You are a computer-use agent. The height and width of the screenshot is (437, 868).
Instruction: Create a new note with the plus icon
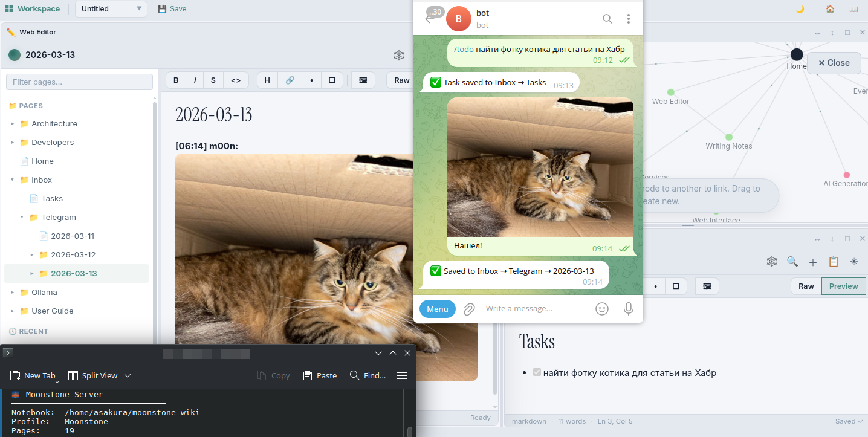(x=813, y=262)
